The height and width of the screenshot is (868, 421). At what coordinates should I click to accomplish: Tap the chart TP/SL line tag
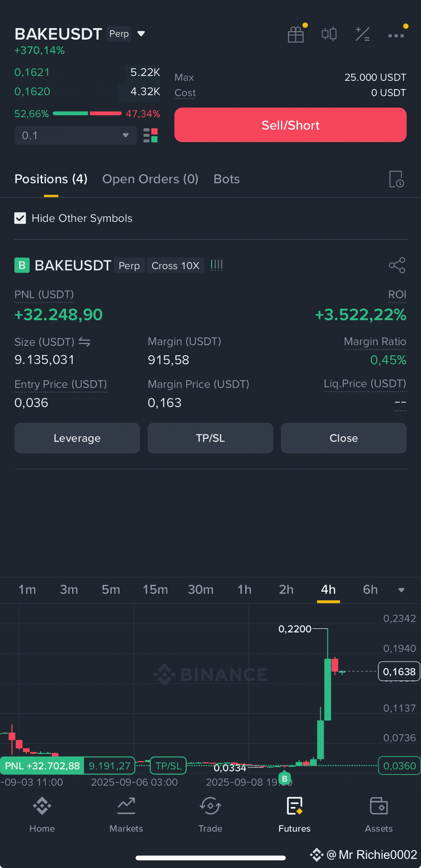tap(168, 766)
